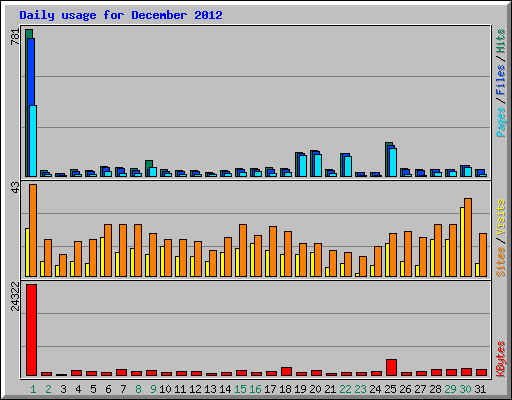The width and height of the screenshot is (512, 400).
Task: Click day label '2' on the x-axis
Action: 48,389
